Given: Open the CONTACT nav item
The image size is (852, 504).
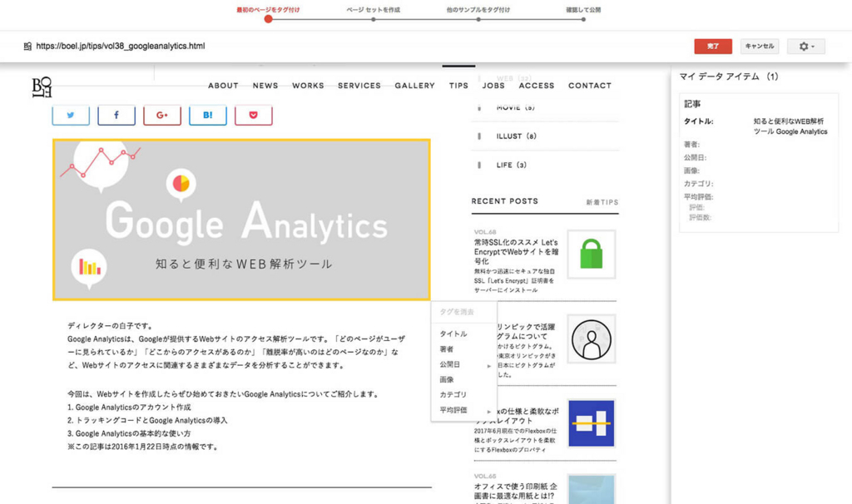Looking at the screenshot, I should point(590,86).
